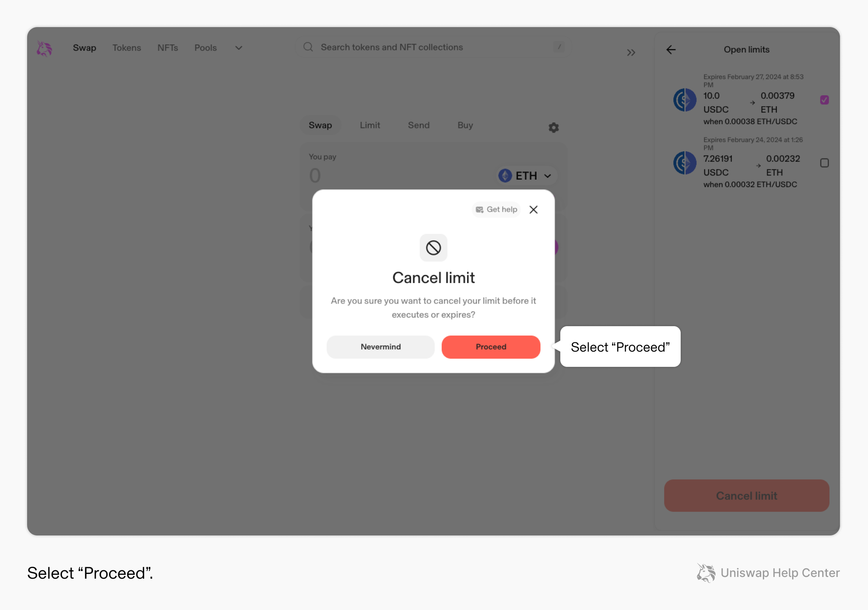Screen dimensions: 868x610
Task: Click the red Cancel limit button
Action: click(746, 496)
